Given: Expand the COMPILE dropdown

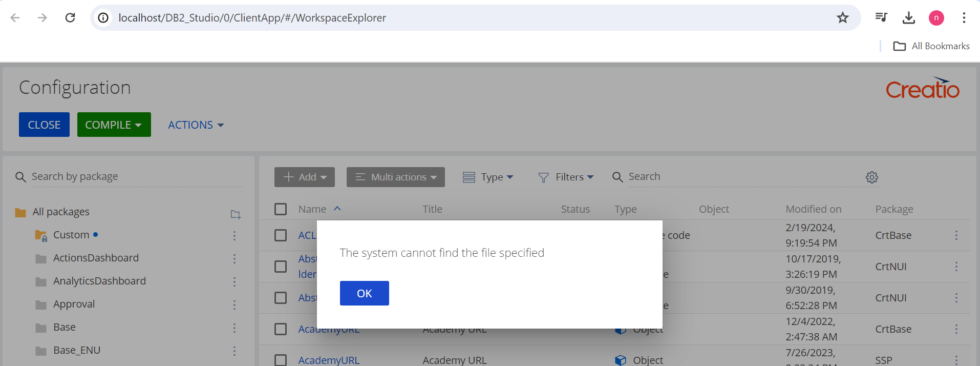Looking at the screenshot, I should 114,125.
